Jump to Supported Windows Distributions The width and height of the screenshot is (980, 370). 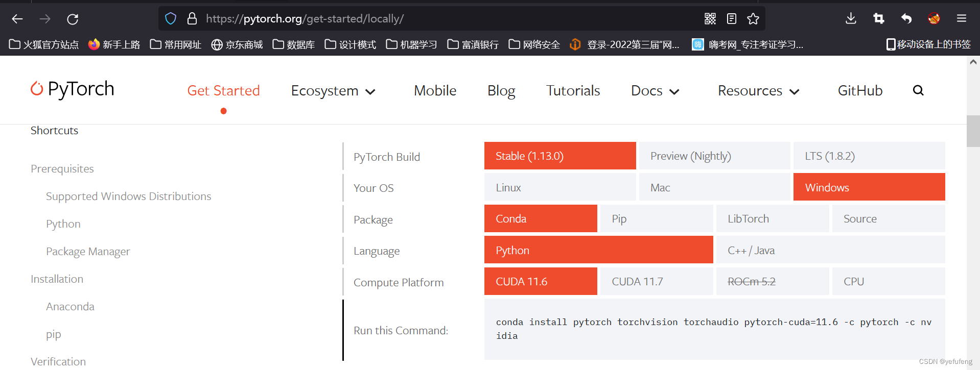pos(128,196)
